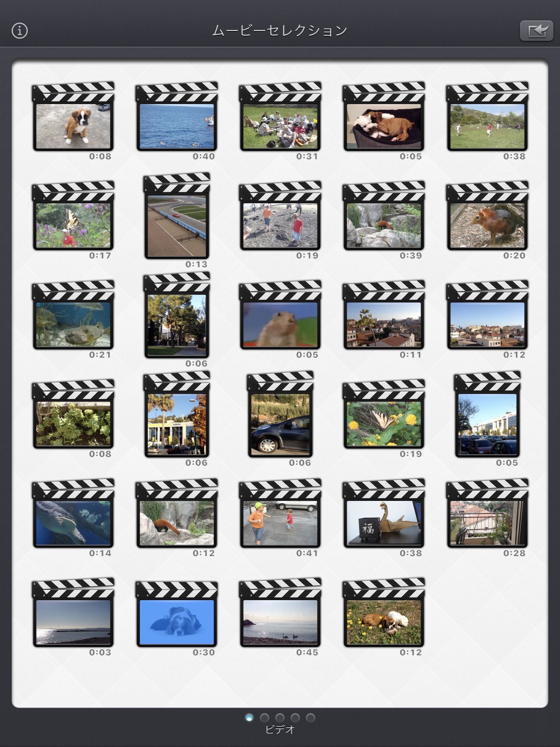The width and height of the screenshot is (560, 747).
Task: Open the red panda on rocks clip 0:39
Action: click(384, 216)
